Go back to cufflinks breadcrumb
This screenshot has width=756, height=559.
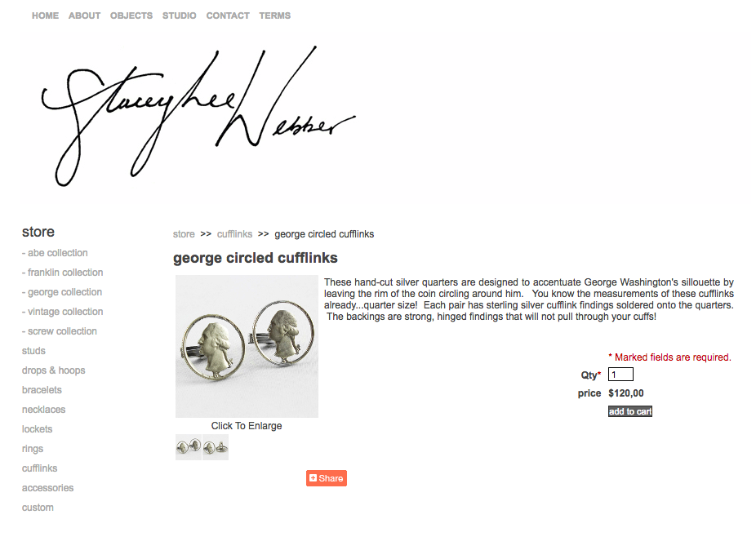pos(235,234)
